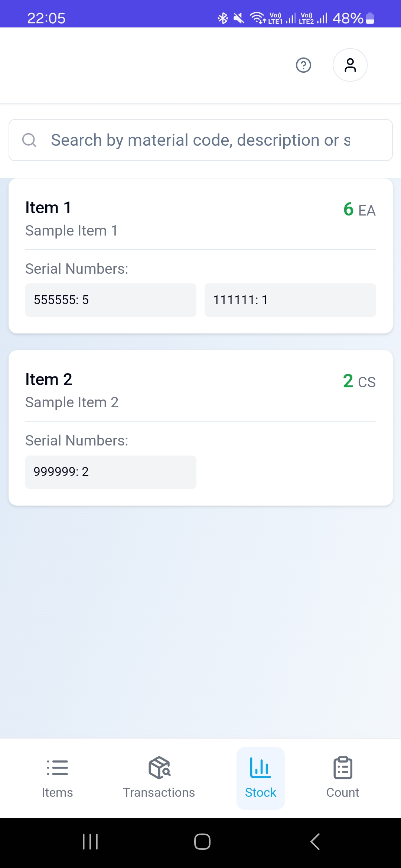This screenshot has width=401, height=868.
Task: Tap the search magnifier icon
Action: (x=29, y=140)
